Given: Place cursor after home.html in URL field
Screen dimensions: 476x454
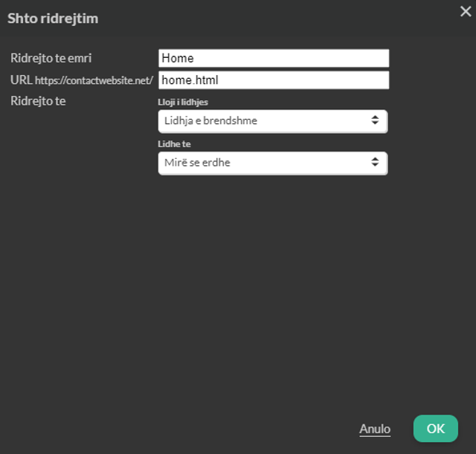Looking at the screenshot, I should point(219,80).
